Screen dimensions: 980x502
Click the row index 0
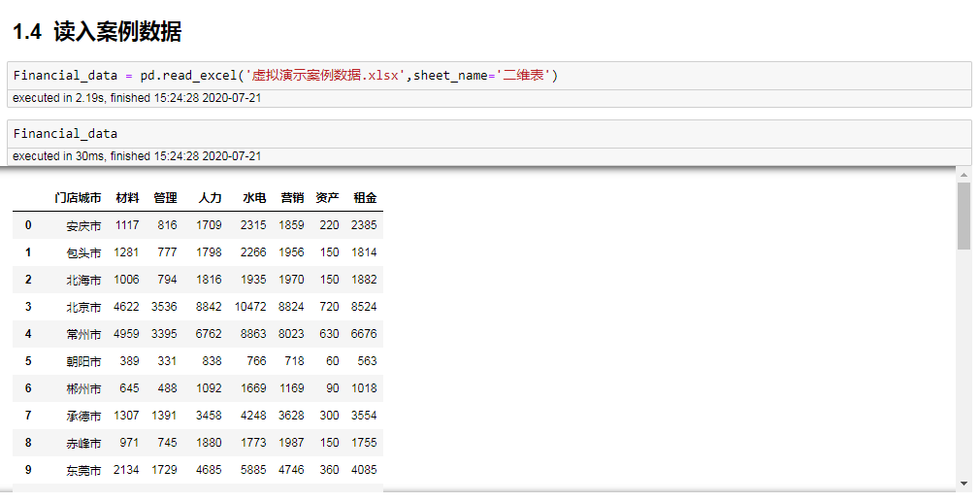[x=28, y=225]
